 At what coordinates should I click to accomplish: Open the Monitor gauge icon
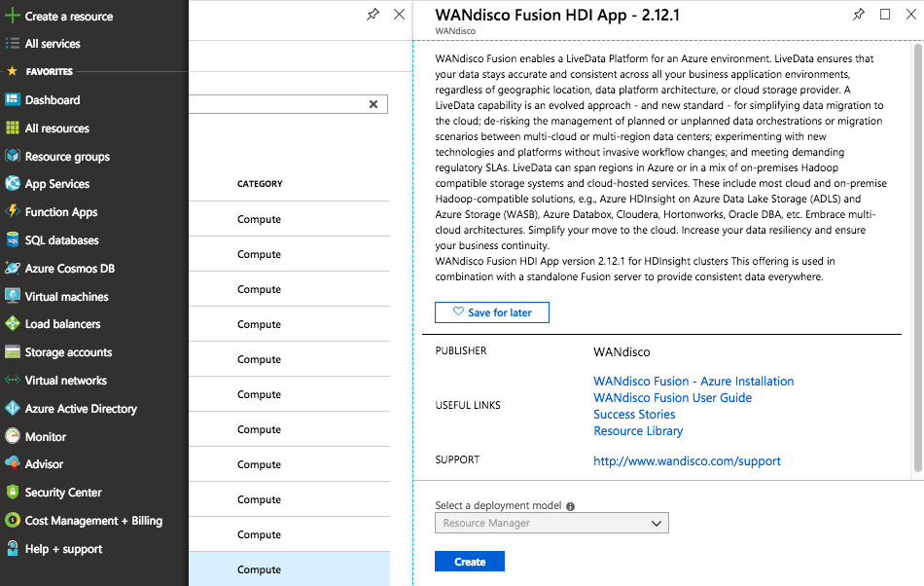point(13,436)
